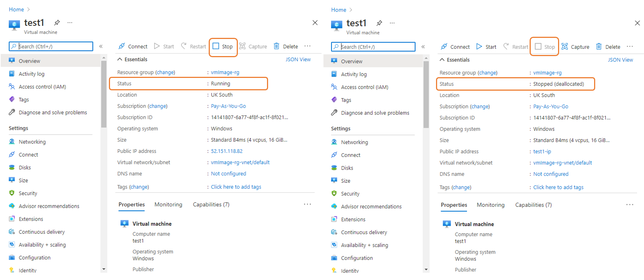Click the Delete trash icon in left toolbar
This screenshot has height=280, width=644.
[276, 46]
